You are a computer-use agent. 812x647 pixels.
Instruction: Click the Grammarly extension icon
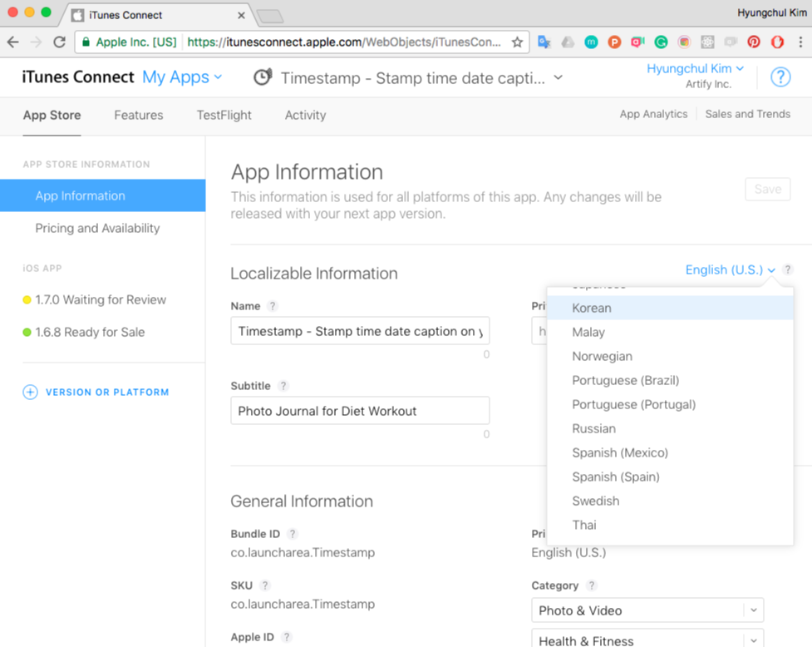pyautogui.click(x=661, y=42)
